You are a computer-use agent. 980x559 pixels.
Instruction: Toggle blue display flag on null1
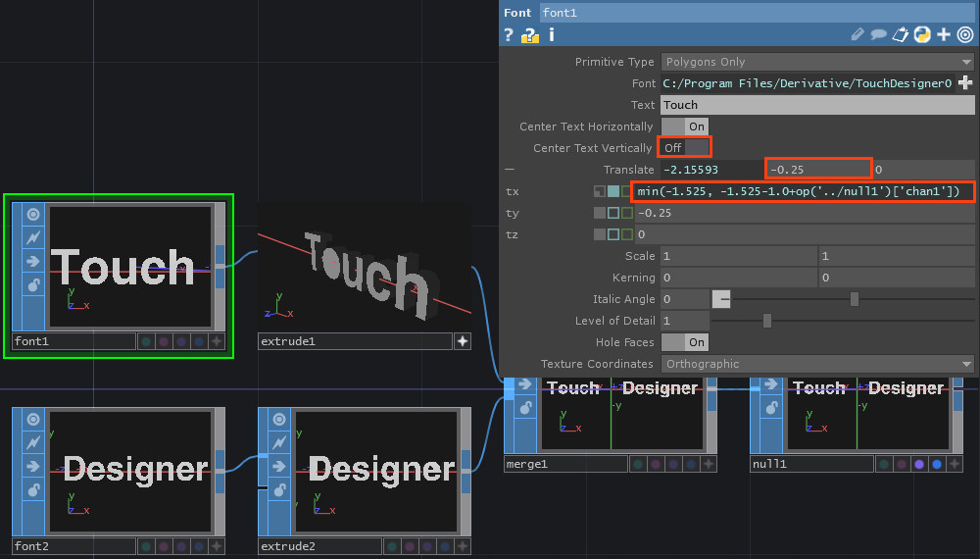(x=937, y=464)
